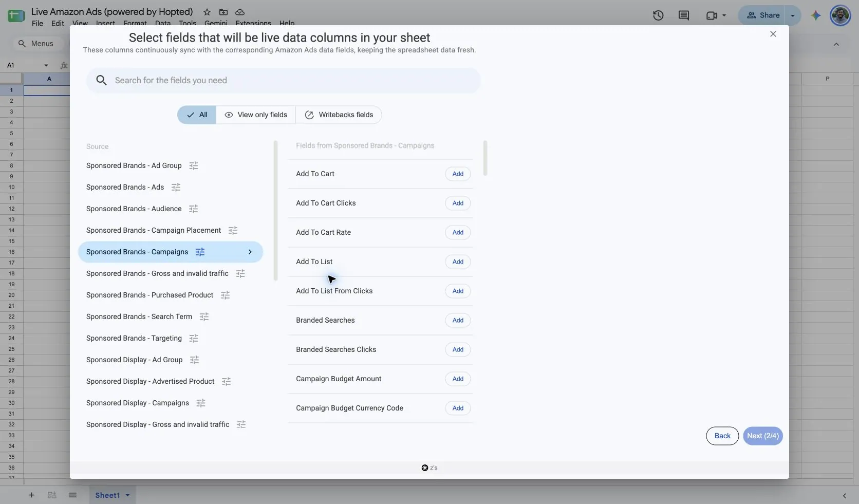Proceed with Next (2/4)
Viewport: 859px width, 504px height.
763,436
